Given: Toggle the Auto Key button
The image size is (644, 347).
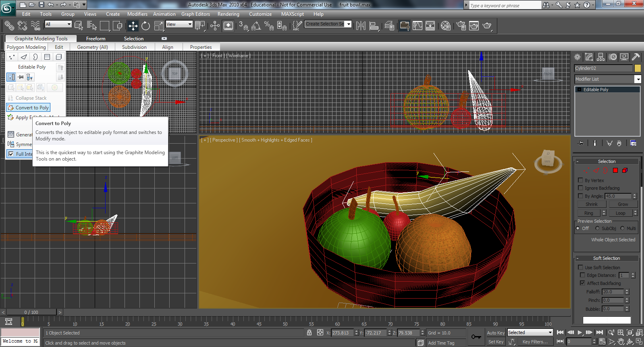Looking at the screenshot, I should pyautogui.click(x=496, y=333).
